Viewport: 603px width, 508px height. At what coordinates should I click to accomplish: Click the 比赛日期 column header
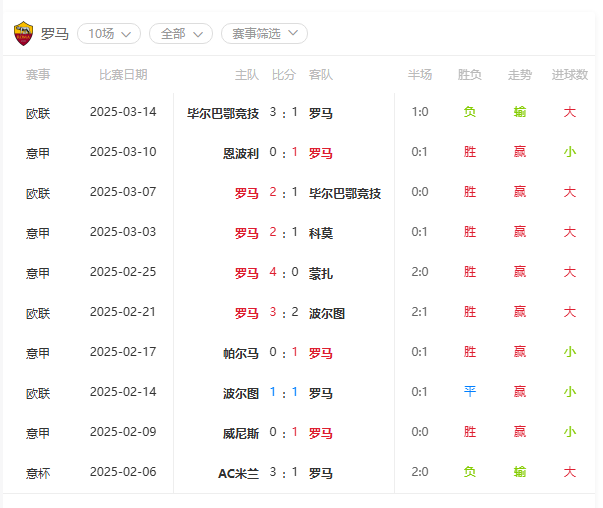123,75
